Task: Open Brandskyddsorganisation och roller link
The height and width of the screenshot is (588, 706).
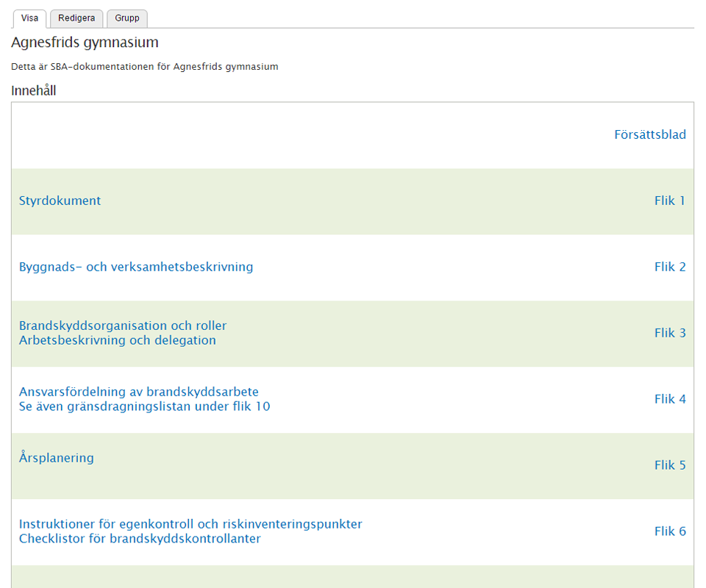Action: pos(123,326)
